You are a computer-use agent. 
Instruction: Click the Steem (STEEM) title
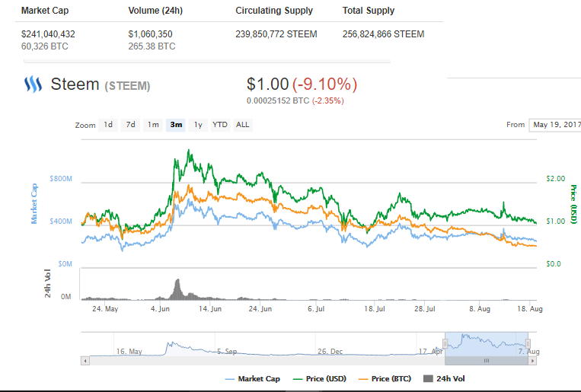tap(101, 84)
